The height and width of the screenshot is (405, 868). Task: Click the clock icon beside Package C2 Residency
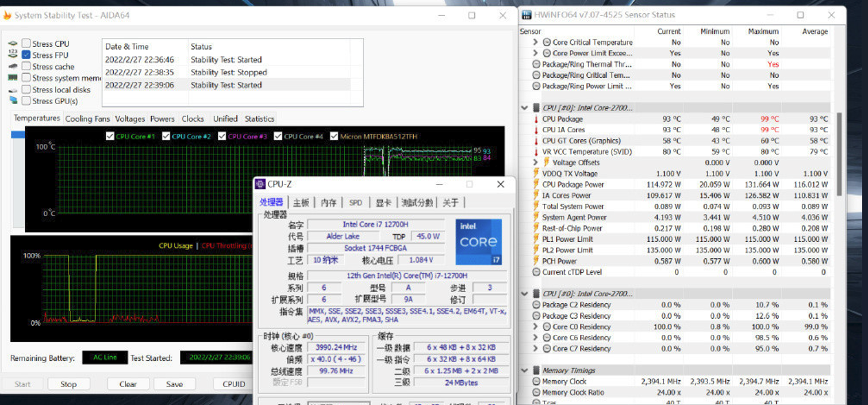point(536,305)
